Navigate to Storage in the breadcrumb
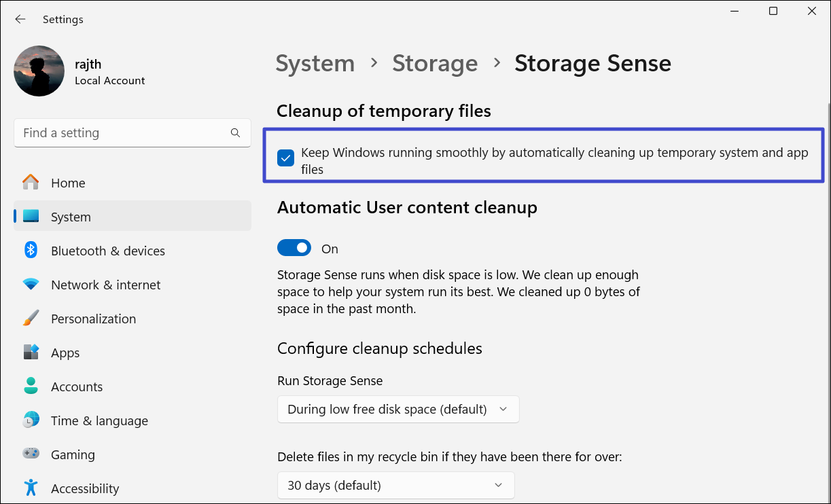The height and width of the screenshot is (504, 831). 435,63
